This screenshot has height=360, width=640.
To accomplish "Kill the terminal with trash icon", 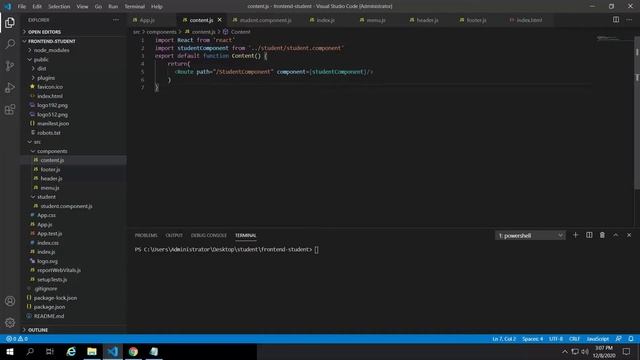I will pyautogui.click(x=602, y=235).
